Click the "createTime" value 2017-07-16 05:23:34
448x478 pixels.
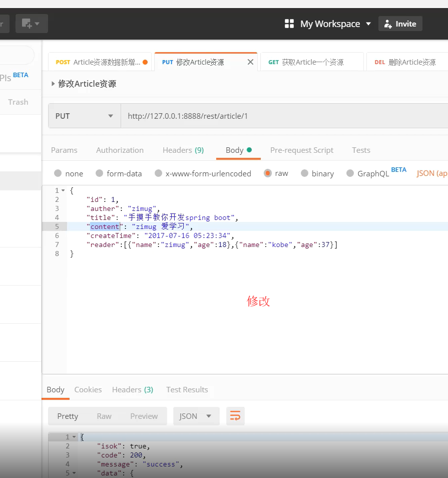point(187,235)
